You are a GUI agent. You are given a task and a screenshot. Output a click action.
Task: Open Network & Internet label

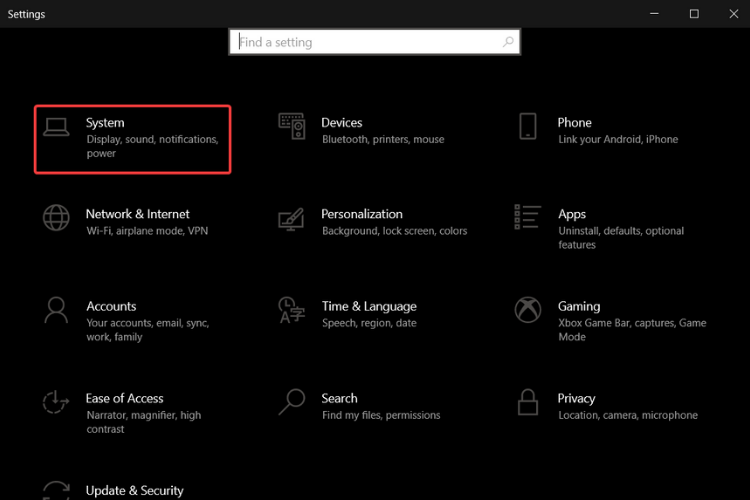point(138,214)
